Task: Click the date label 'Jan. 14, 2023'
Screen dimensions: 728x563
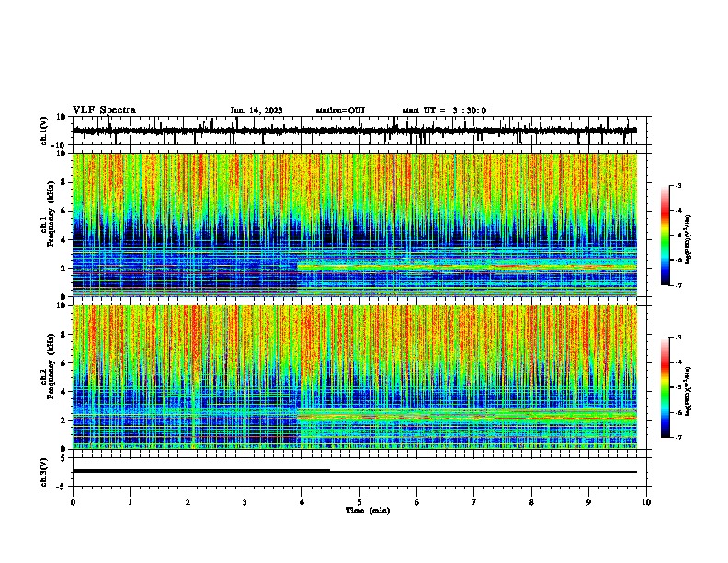Action: [x=256, y=110]
